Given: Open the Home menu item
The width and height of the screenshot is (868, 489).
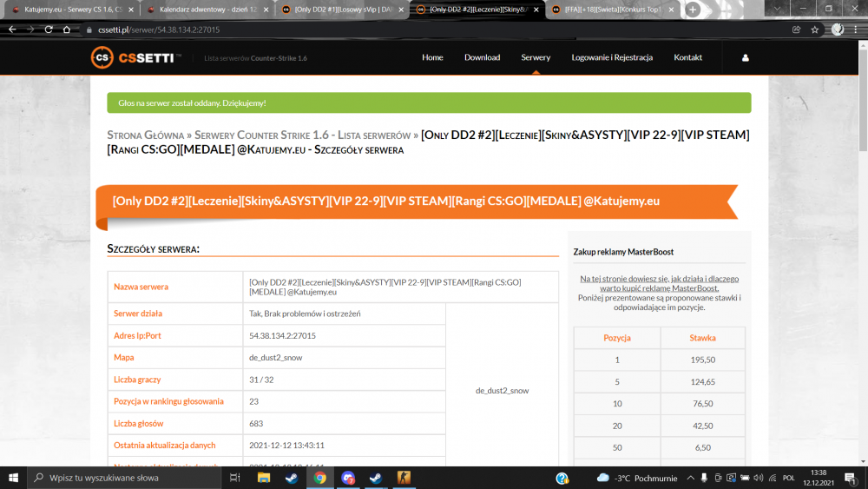Looking at the screenshot, I should (x=432, y=57).
